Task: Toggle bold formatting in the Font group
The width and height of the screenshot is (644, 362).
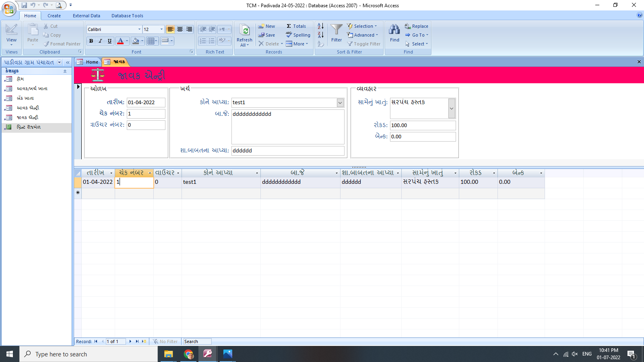Action: coord(91,41)
